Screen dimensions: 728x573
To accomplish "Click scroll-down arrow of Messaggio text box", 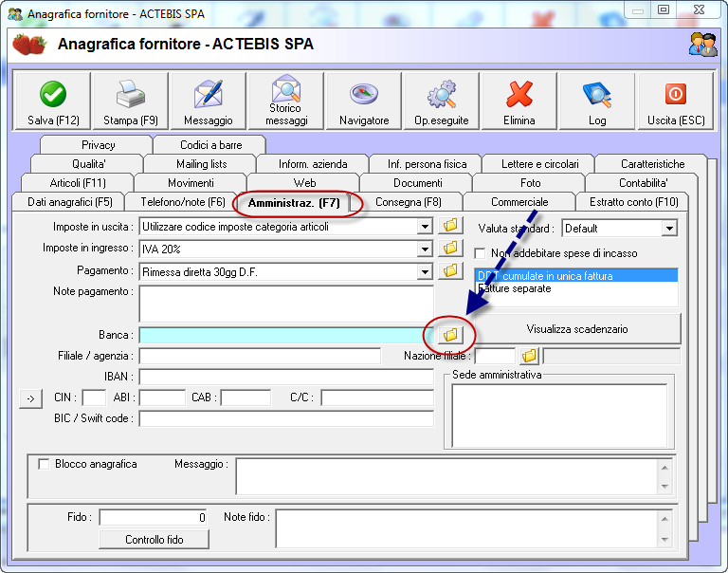I will click(664, 487).
